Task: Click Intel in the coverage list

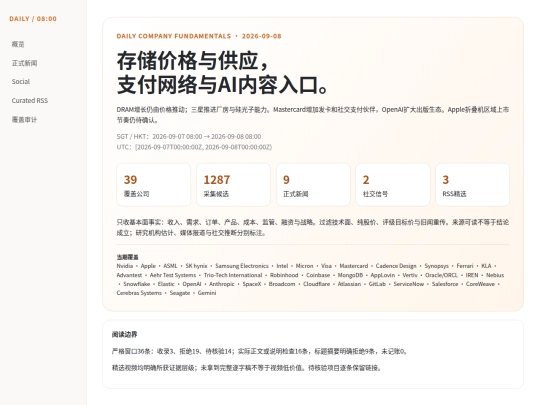Action: click(282, 266)
